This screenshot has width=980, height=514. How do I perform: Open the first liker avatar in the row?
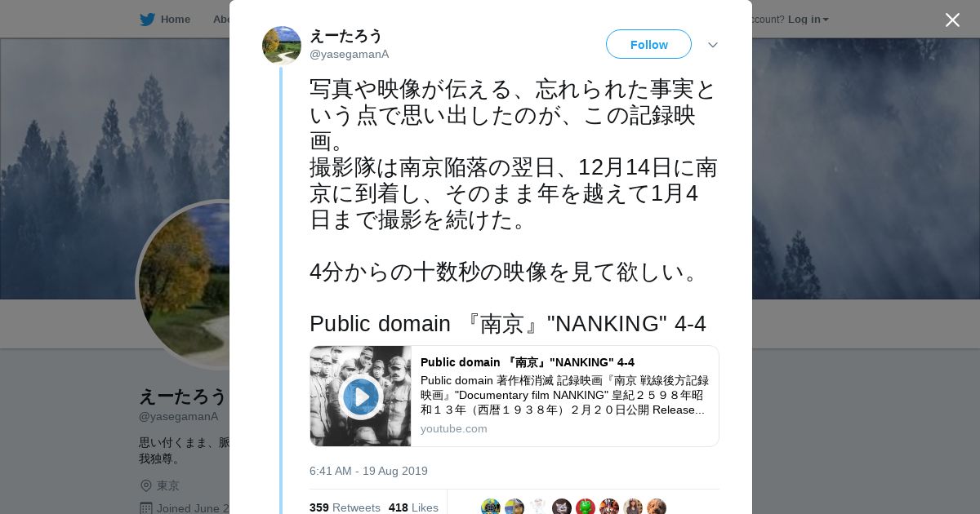491,507
